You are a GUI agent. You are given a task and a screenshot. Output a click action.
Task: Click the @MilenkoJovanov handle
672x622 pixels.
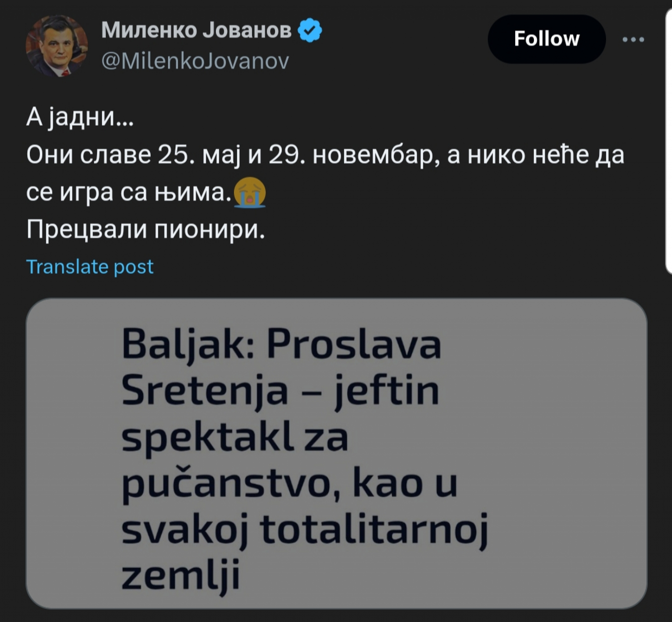pos(195,61)
